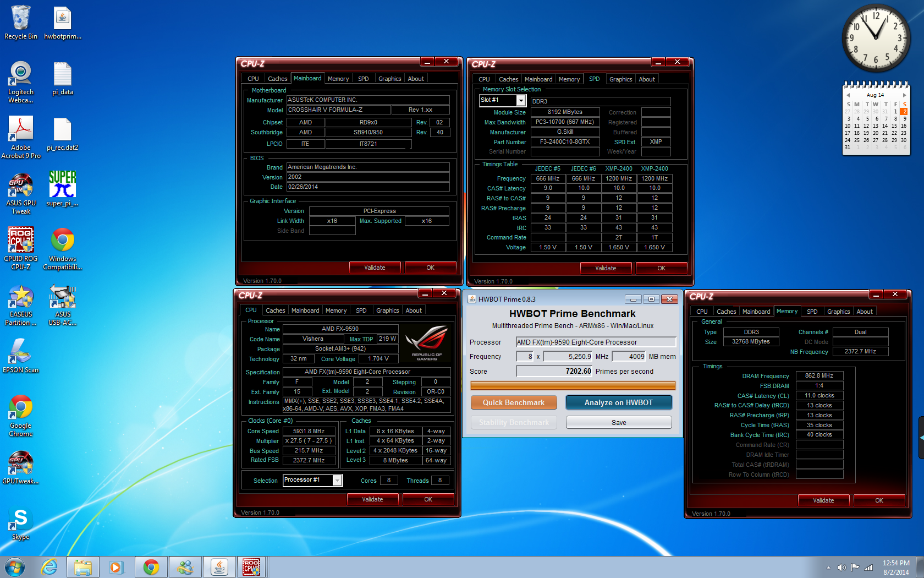The height and width of the screenshot is (578, 924).
Task: Go to the next month in the calendar gadget
Action: [904, 95]
